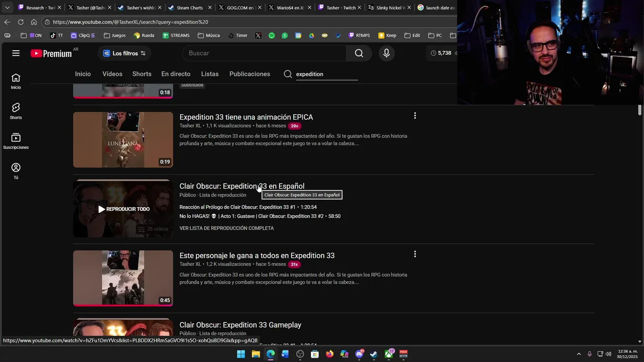Viewport: 644px width, 362px height.
Task: Open the Timer bookmark
Action: (x=238, y=36)
